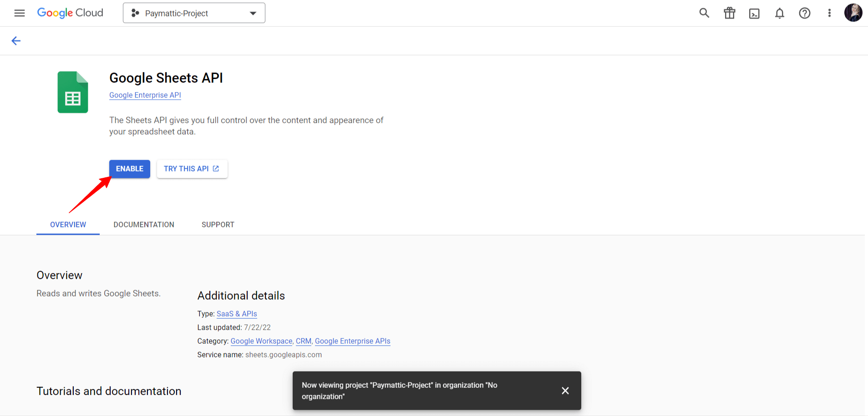Expand the Paymattic-Project project selector

pos(194,13)
